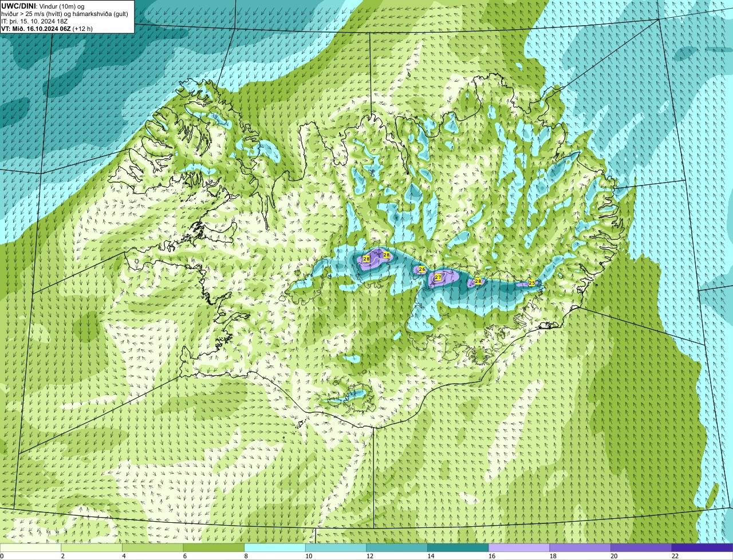Click the westernmost yellow 28 gust marker

[366, 259]
